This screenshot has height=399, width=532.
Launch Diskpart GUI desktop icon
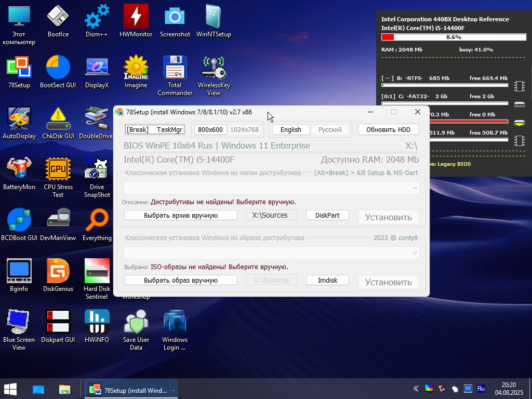58,326
